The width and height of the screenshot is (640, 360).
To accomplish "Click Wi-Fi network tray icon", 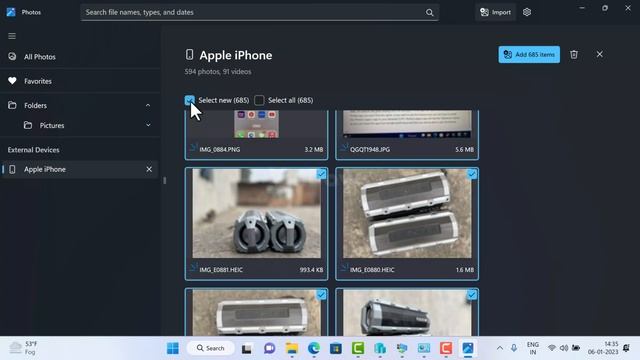I will 552,348.
